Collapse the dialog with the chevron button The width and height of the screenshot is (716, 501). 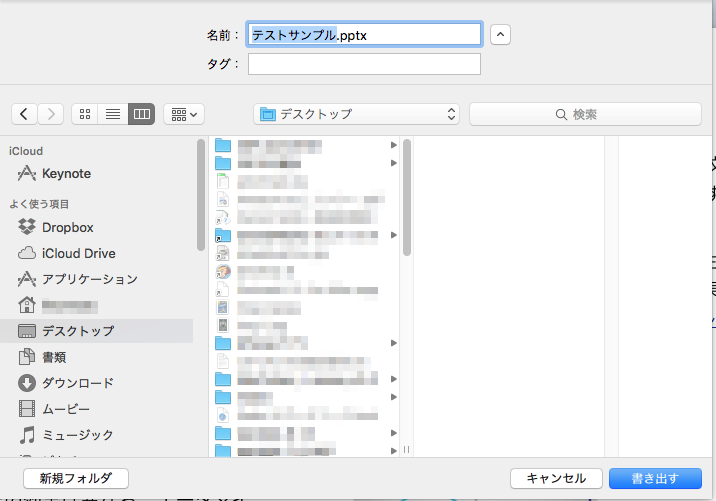click(501, 34)
